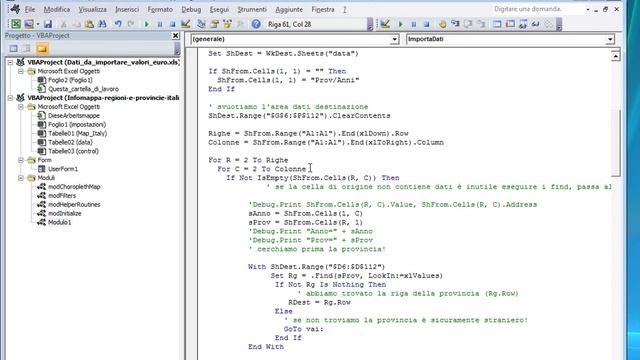Select Foglio1 (impostazioni) sheet object
This screenshot has height=360, width=640.
[x=77, y=124]
